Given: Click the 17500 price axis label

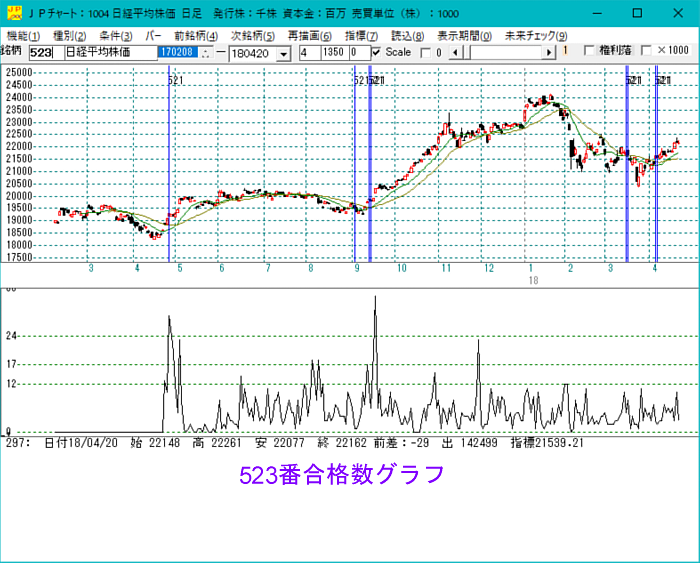Looking at the screenshot, I should pyautogui.click(x=19, y=257).
